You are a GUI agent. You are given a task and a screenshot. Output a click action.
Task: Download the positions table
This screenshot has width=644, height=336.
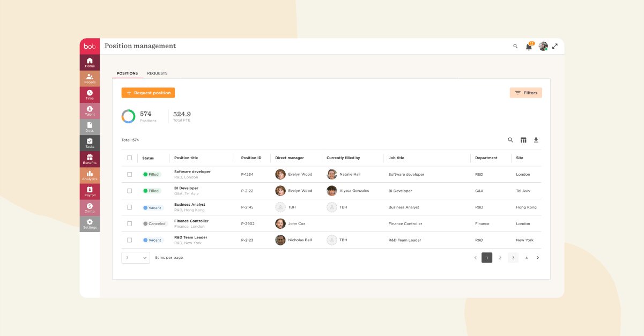(536, 140)
